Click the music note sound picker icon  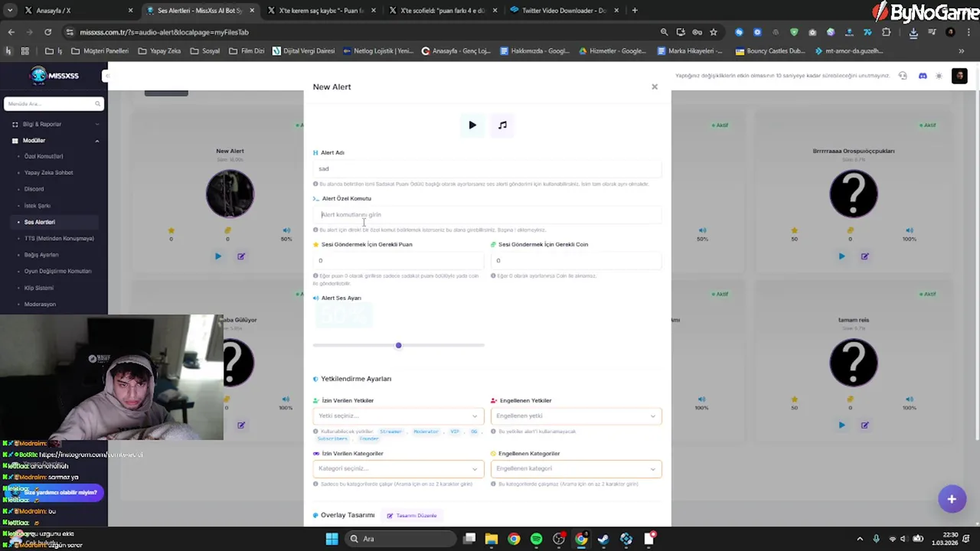pyautogui.click(x=502, y=125)
